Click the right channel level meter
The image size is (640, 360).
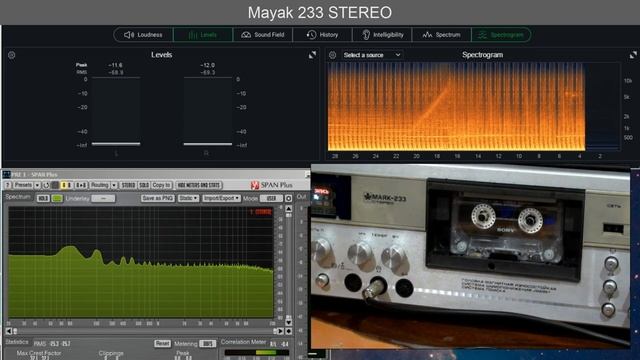pyautogui.click(x=208, y=111)
